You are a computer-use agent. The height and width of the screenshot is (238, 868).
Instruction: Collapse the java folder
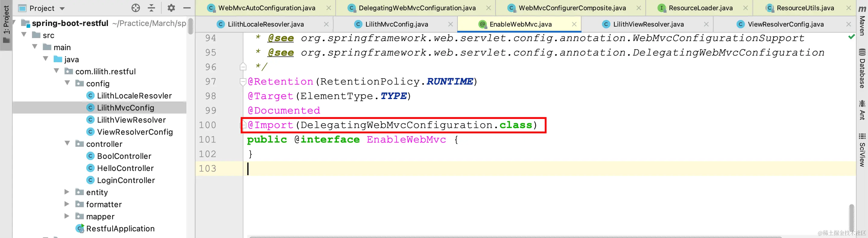point(46,59)
